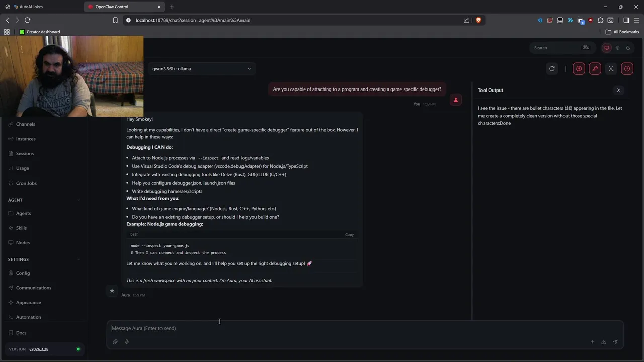Refresh the chat with reload icon
The width and height of the screenshot is (644, 362).
(552, 69)
